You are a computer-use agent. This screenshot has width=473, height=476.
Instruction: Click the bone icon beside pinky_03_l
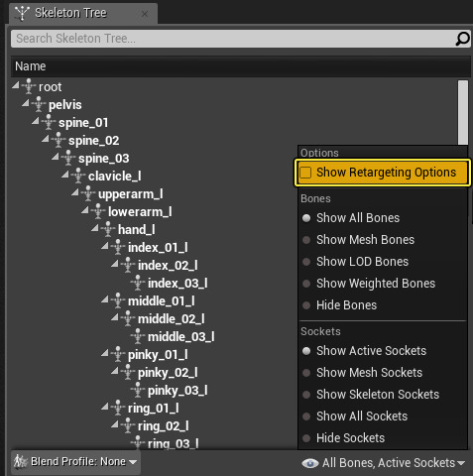138,390
